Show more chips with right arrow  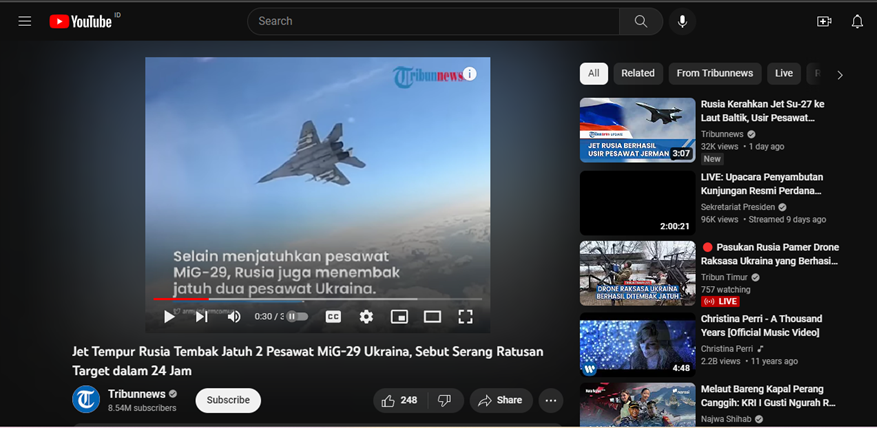pos(840,75)
